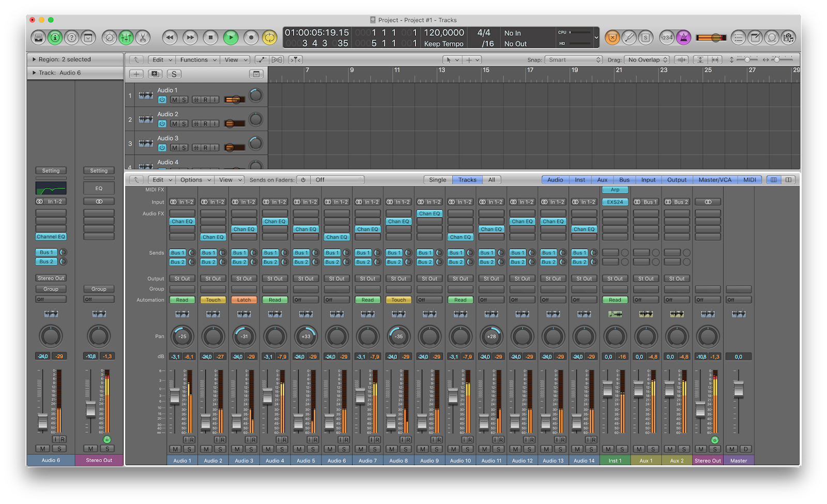Open the Snap Smart dropdown
Image resolution: width=827 pixels, height=504 pixels.
coord(574,60)
